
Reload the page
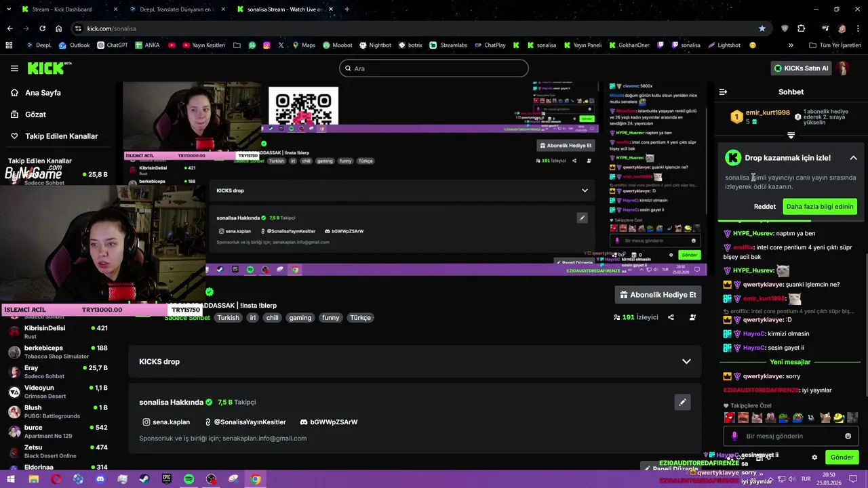coord(42,28)
